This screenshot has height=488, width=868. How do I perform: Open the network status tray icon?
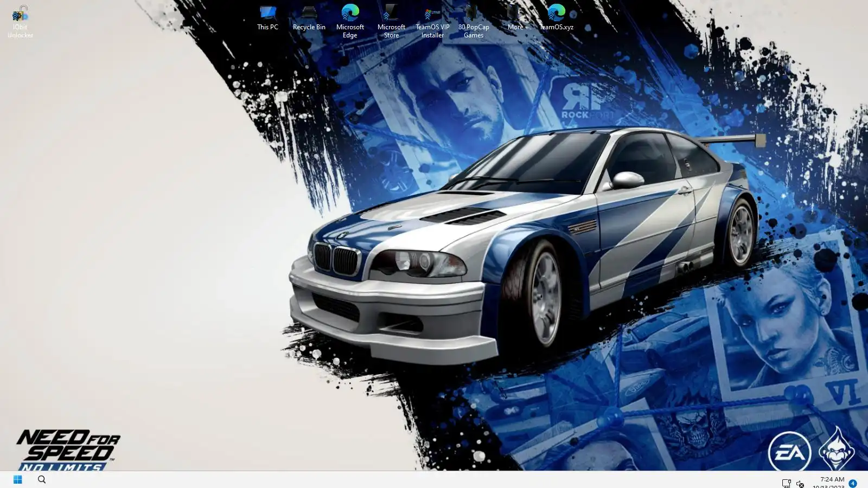pyautogui.click(x=786, y=483)
